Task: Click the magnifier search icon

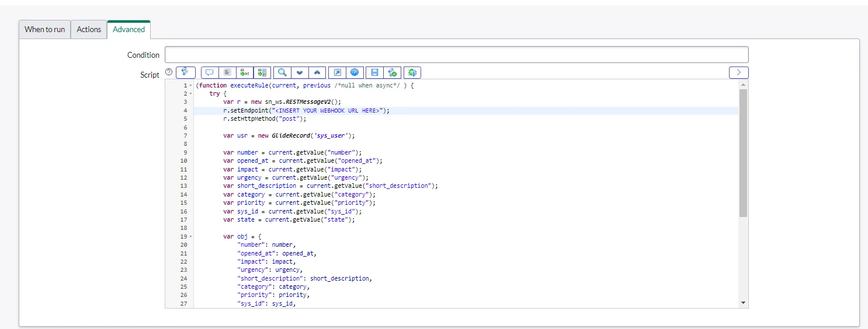Action: pyautogui.click(x=282, y=73)
